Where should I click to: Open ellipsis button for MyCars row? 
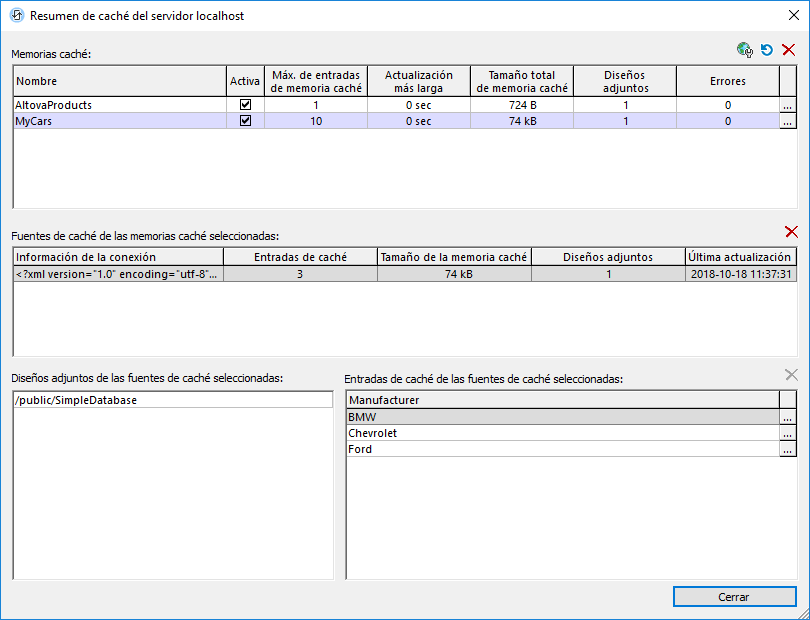pos(787,121)
